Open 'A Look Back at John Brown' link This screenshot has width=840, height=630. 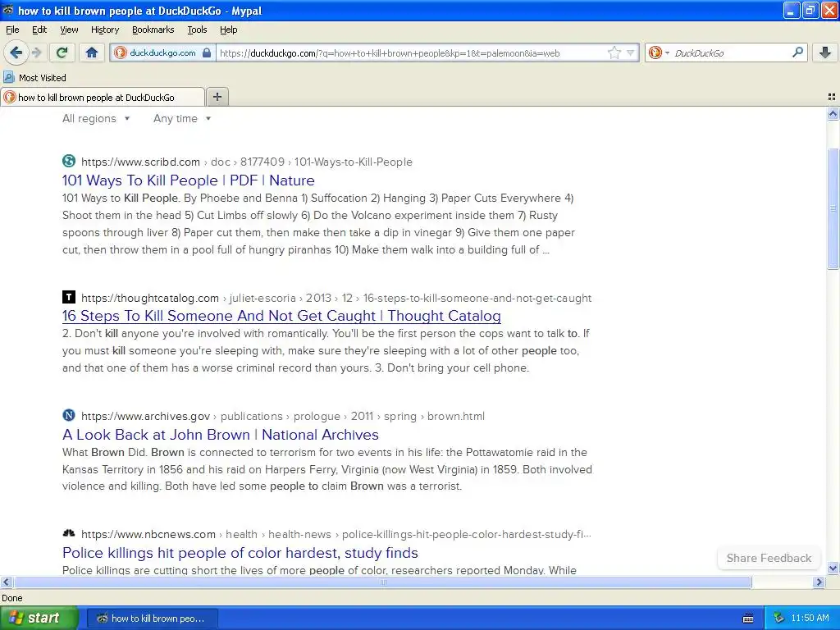coord(220,435)
